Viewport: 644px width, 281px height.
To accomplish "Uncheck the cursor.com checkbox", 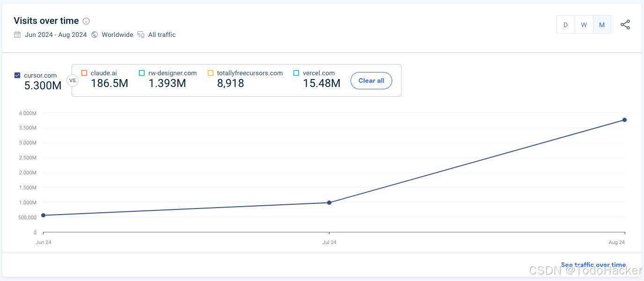I will (17, 75).
